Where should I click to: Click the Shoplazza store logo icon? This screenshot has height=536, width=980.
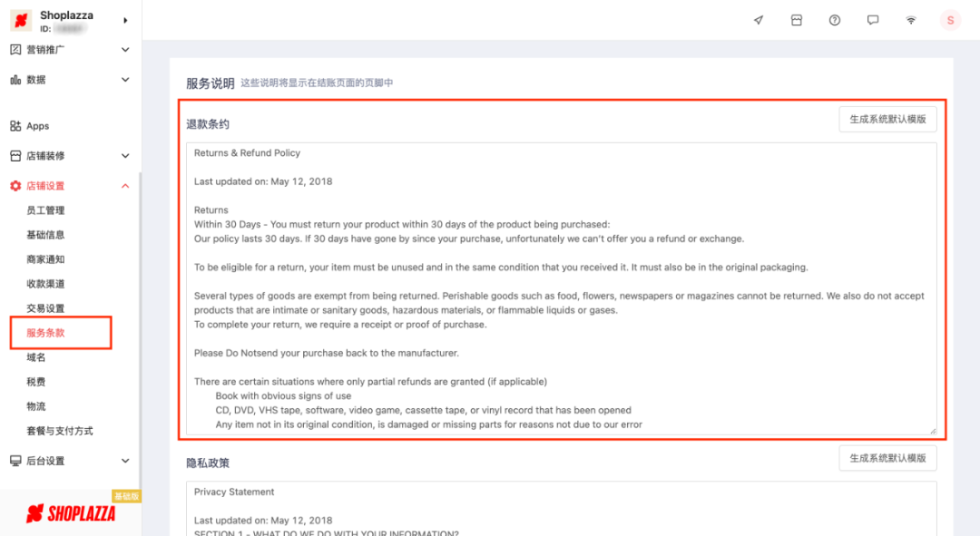pos(21,21)
